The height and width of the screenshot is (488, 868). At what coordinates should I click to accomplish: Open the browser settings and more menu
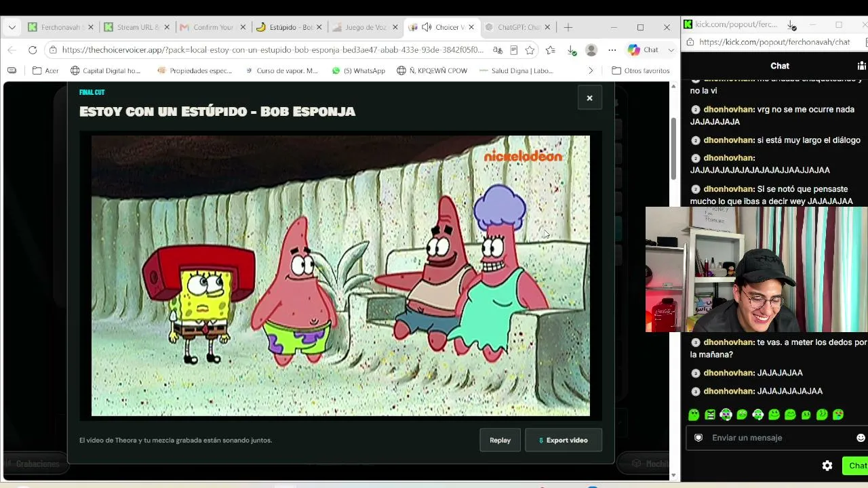(x=612, y=50)
